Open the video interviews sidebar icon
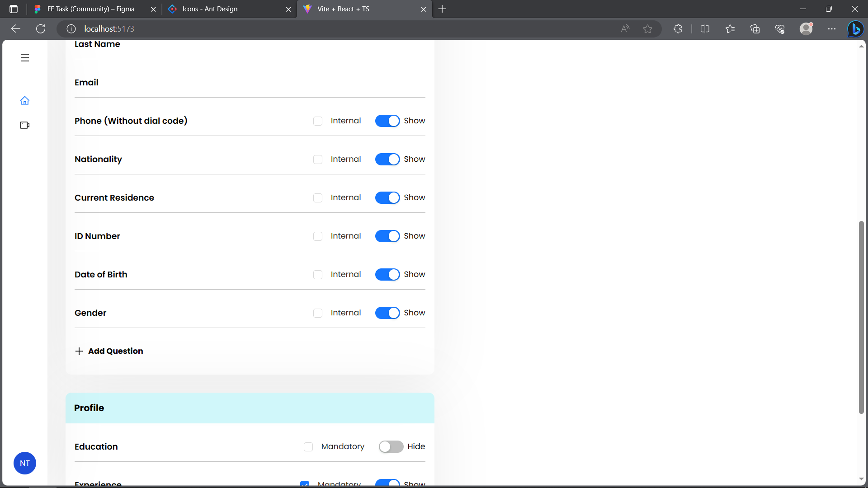The image size is (868, 488). click(24, 125)
